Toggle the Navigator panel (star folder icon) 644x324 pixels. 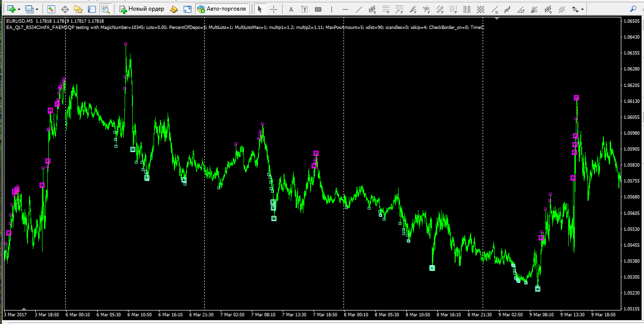78,9
